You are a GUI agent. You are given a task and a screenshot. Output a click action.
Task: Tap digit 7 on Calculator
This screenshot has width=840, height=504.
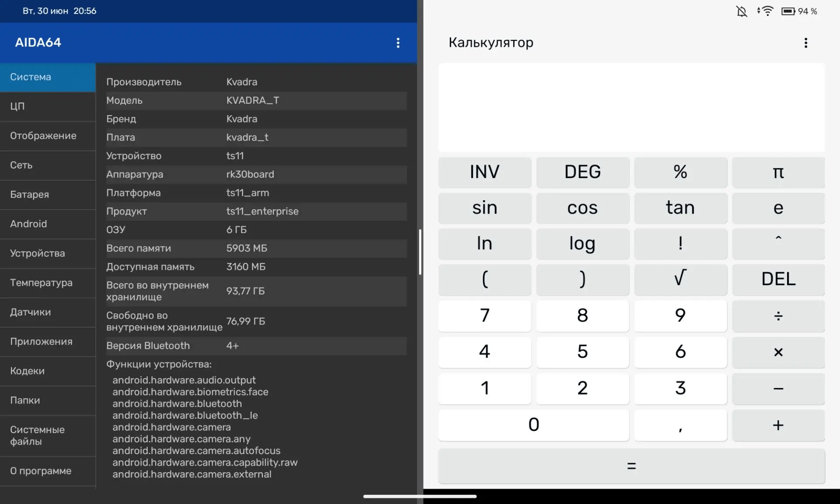click(x=485, y=315)
